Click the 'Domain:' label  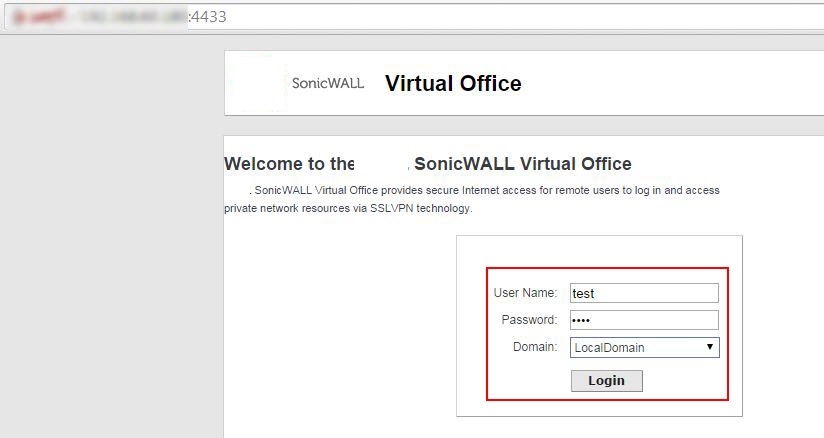coord(535,347)
